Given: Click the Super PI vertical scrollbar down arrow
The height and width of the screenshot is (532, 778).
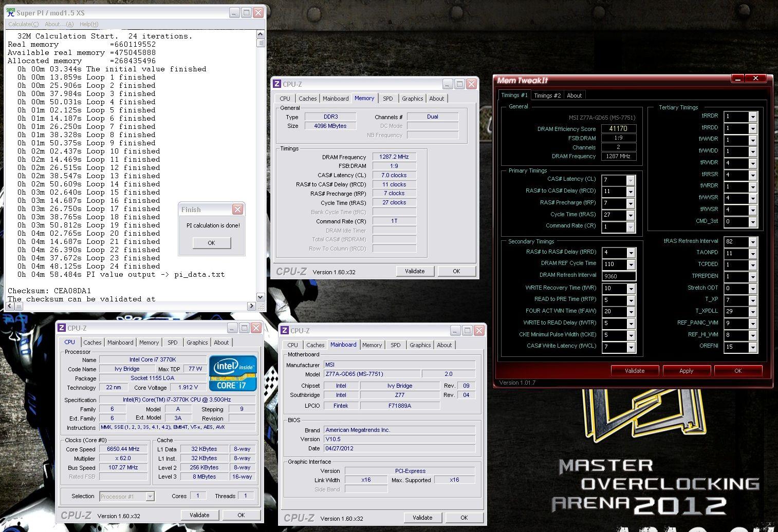Looking at the screenshot, I should point(260,297).
